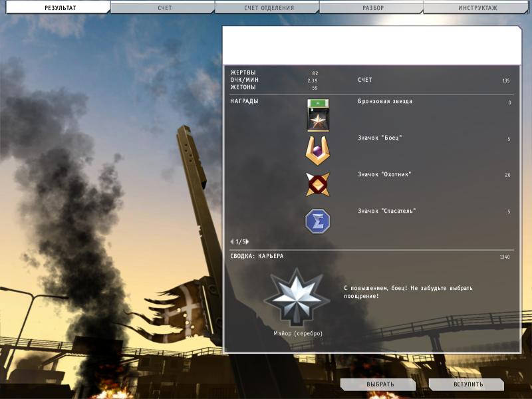
Task: Switch to the РЕЗУЛЬТАТ tab
Action: pyautogui.click(x=55, y=8)
